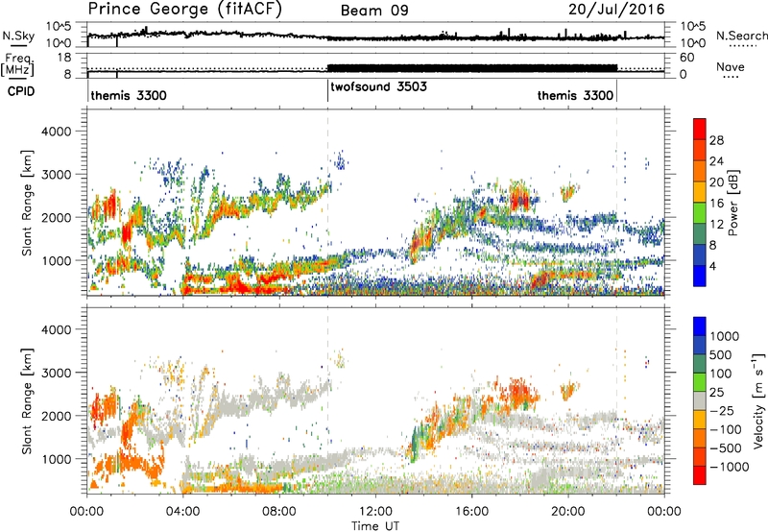Click the 'CPID' row label
This screenshot has height=532, width=768.
21,91
